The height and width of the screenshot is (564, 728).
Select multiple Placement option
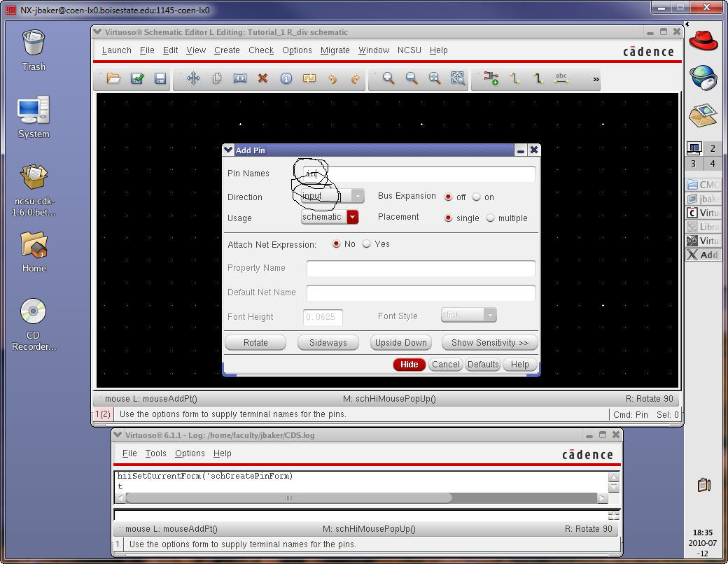click(490, 218)
